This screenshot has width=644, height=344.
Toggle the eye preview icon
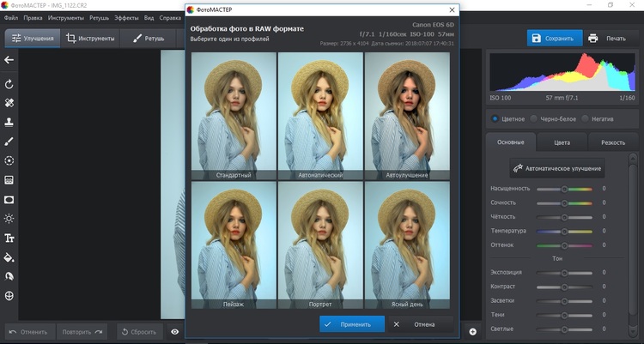(x=174, y=331)
